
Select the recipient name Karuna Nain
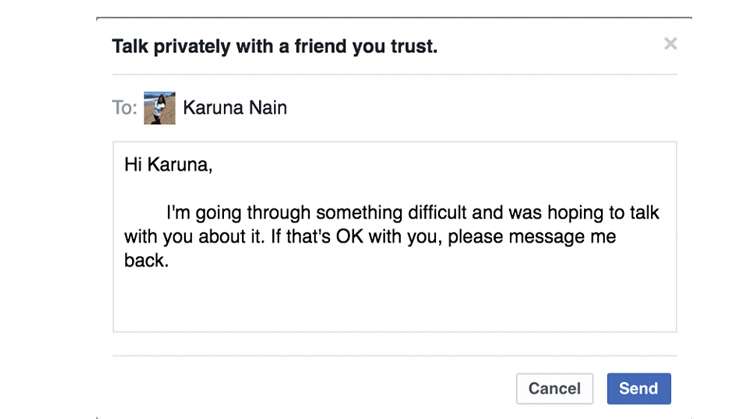(x=235, y=108)
